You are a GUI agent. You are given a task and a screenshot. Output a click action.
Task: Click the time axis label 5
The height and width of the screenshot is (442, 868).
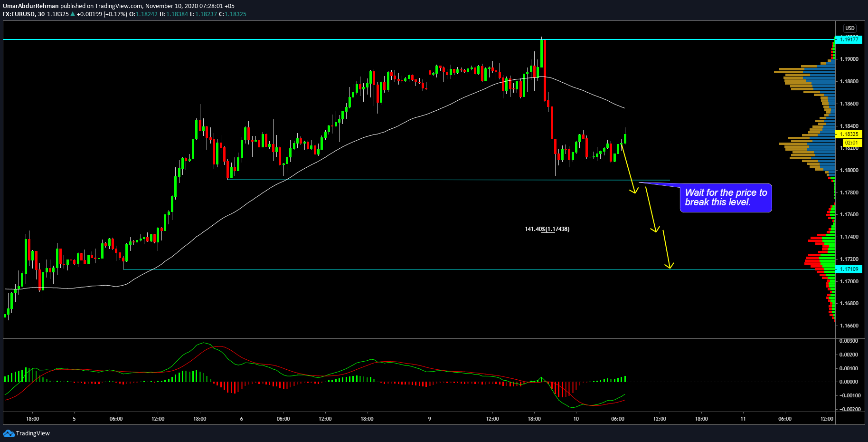(74, 419)
